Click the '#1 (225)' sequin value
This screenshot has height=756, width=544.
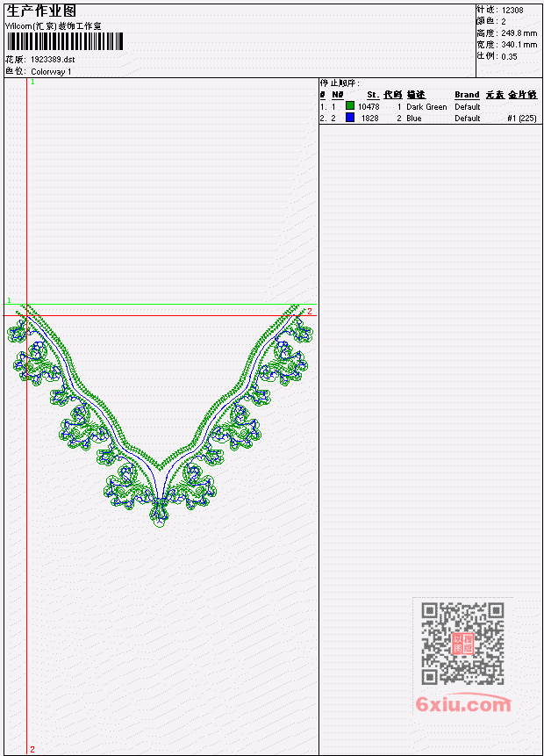522,119
